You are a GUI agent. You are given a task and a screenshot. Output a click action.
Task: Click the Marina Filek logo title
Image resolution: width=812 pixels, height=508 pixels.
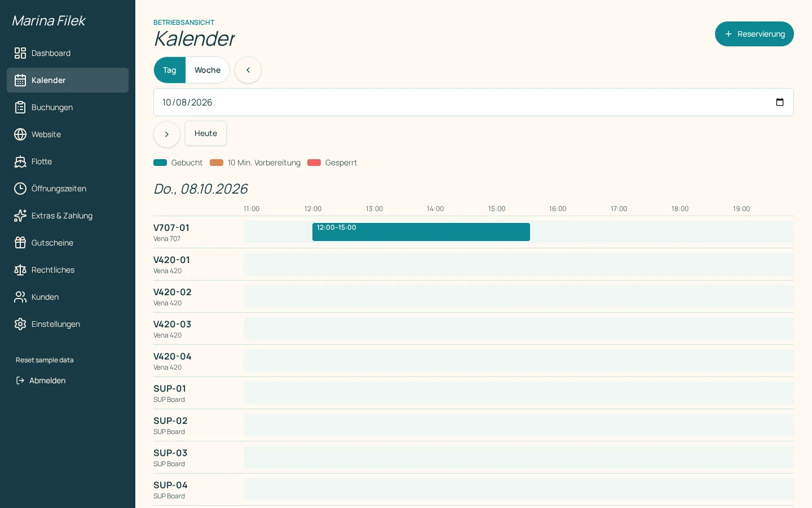coord(48,21)
